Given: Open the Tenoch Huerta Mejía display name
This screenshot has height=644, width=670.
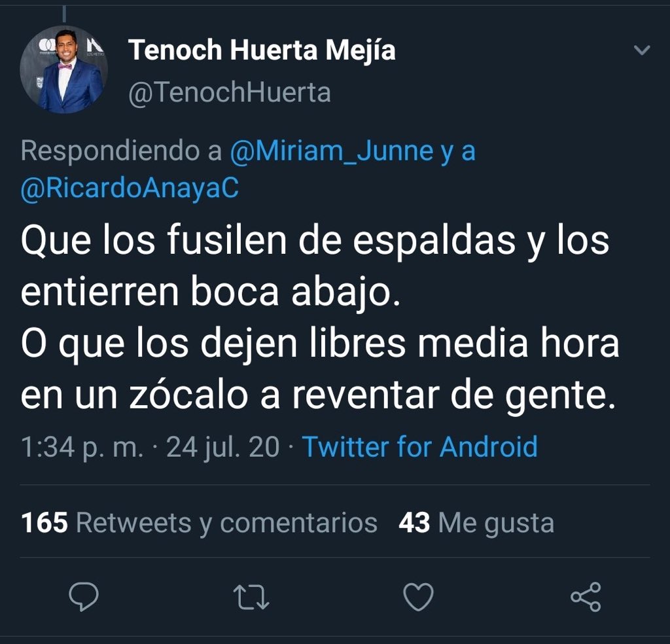Looking at the screenshot, I should tap(262, 50).
